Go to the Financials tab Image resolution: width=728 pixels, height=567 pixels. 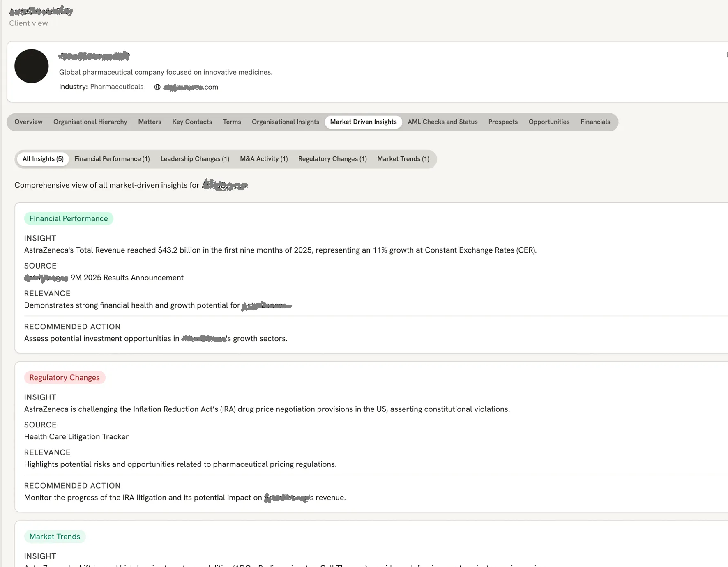(595, 122)
